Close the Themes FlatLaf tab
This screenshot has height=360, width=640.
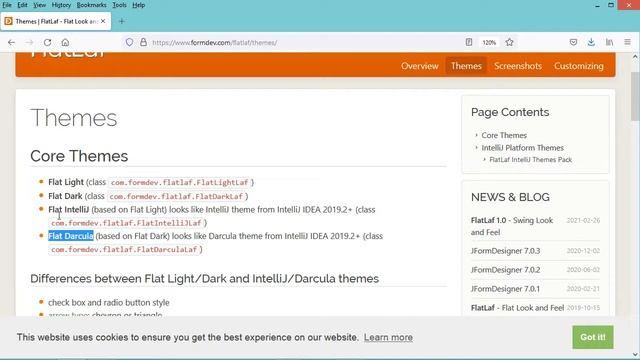tap(103, 21)
